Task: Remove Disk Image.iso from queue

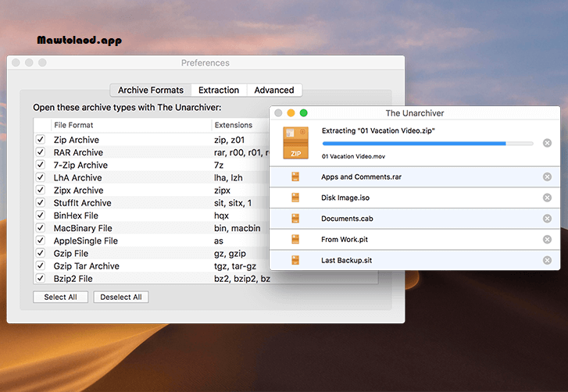Action: (x=547, y=198)
